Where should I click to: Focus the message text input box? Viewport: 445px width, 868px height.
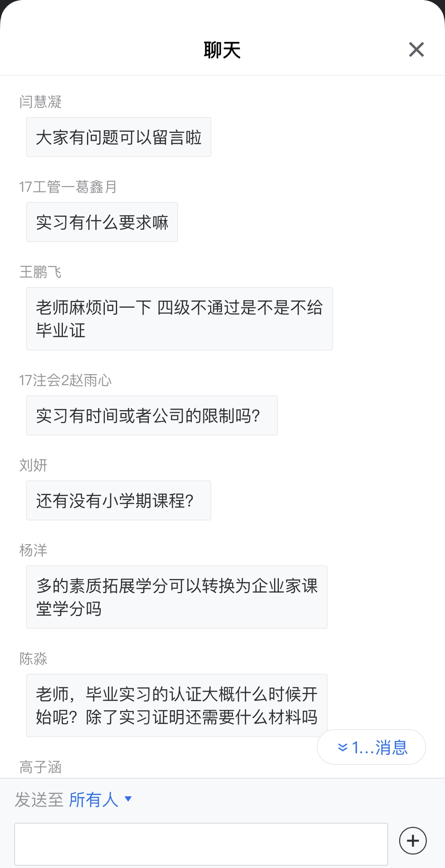coord(201,843)
